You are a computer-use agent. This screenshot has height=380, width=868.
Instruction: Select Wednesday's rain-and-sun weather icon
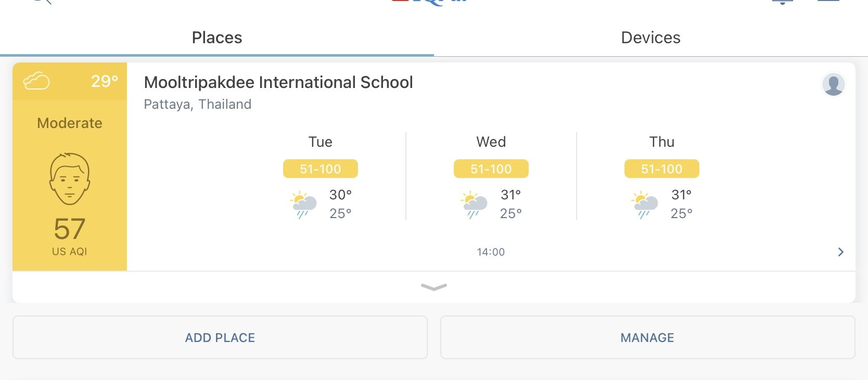[x=474, y=205]
